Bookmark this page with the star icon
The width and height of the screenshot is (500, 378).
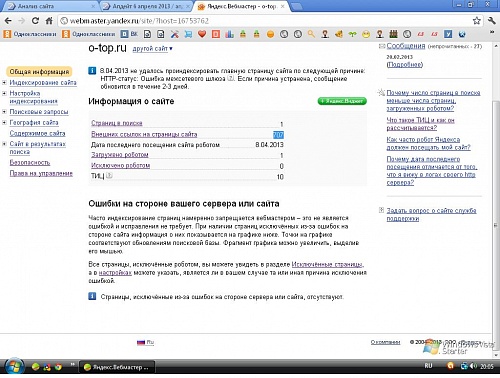coord(477,21)
